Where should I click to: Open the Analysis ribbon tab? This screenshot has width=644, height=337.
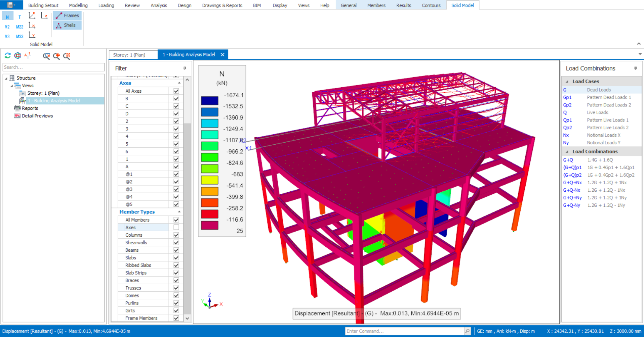159,5
